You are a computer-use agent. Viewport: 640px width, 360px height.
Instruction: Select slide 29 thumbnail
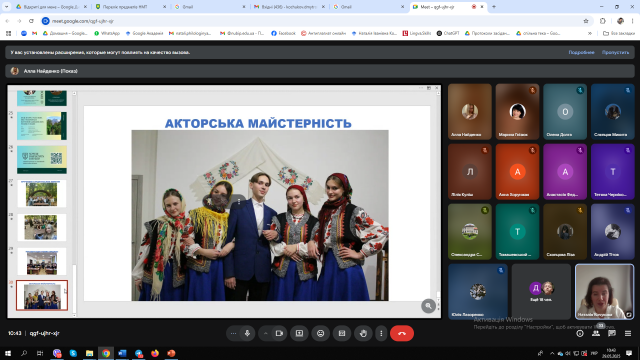(42, 261)
